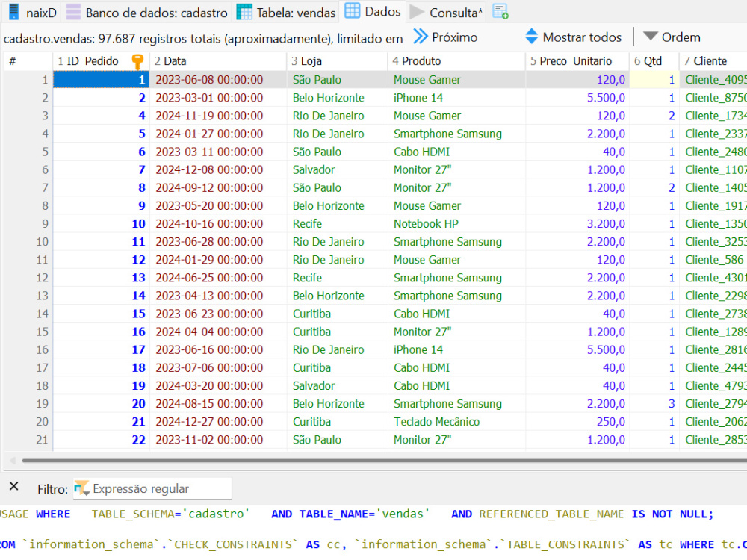Click 'cadastro' in the SQL query text

[217, 514]
